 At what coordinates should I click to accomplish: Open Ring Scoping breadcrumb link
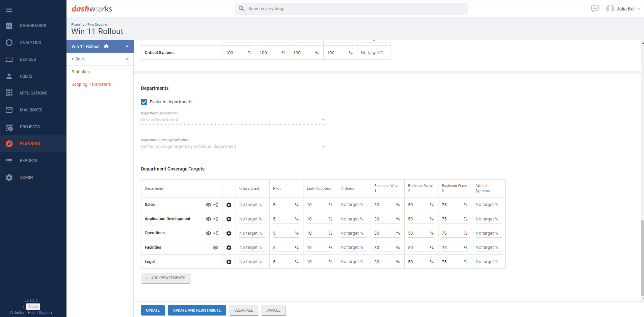(x=97, y=25)
